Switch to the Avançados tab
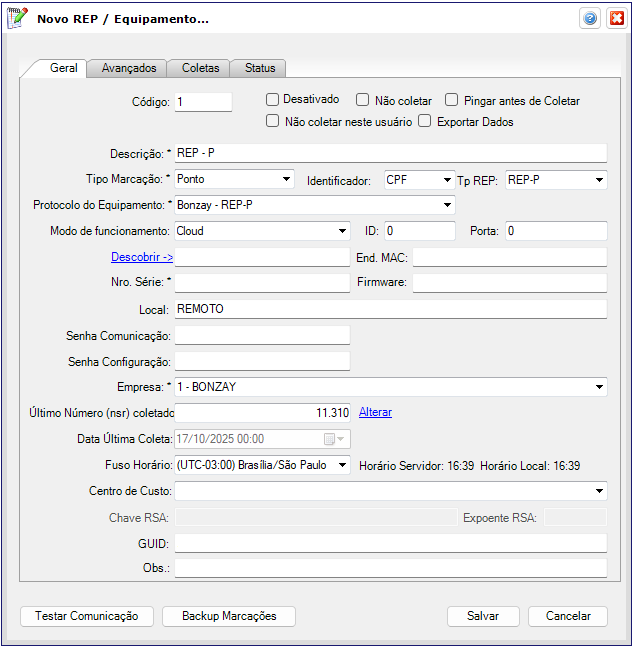This screenshot has height=648, width=633. point(129,68)
